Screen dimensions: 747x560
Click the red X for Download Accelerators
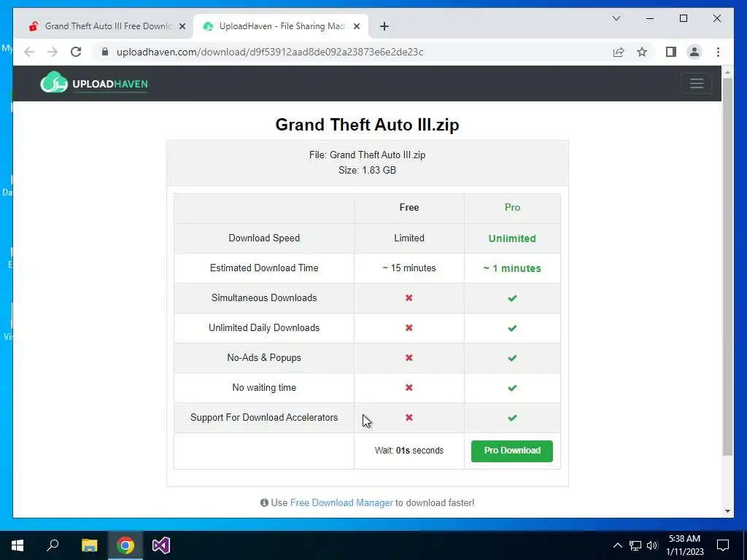[409, 418]
